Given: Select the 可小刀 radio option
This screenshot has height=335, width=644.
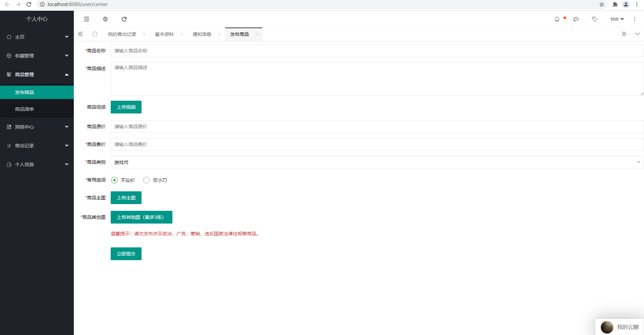Looking at the screenshot, I should 147,180.
